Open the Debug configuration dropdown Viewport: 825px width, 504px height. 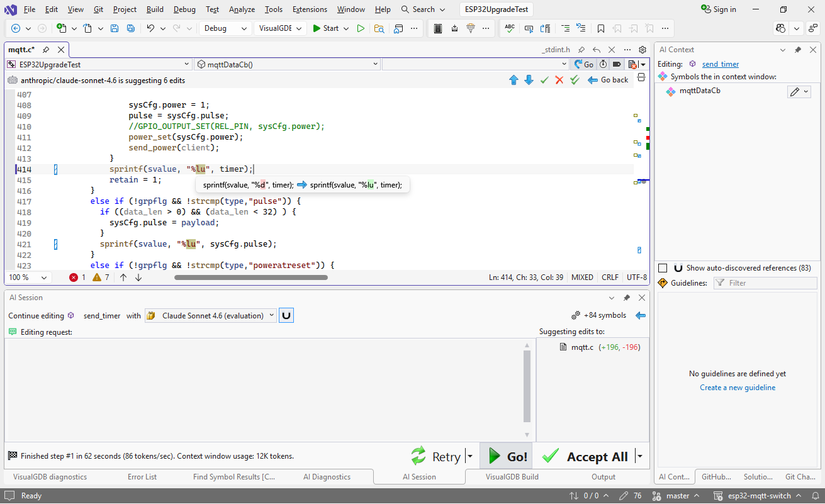225,28
